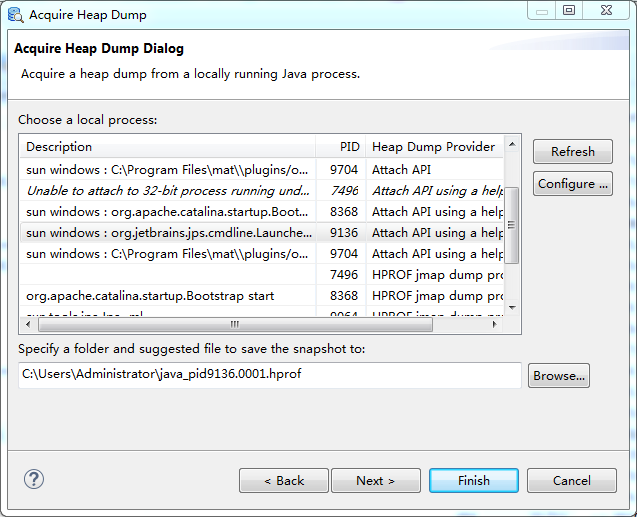Image resolution: width=637 pixels, height=517 pixels.
Task: Click the Acquire Heap Dump title bar icon
Action: [x=16, y=15]
